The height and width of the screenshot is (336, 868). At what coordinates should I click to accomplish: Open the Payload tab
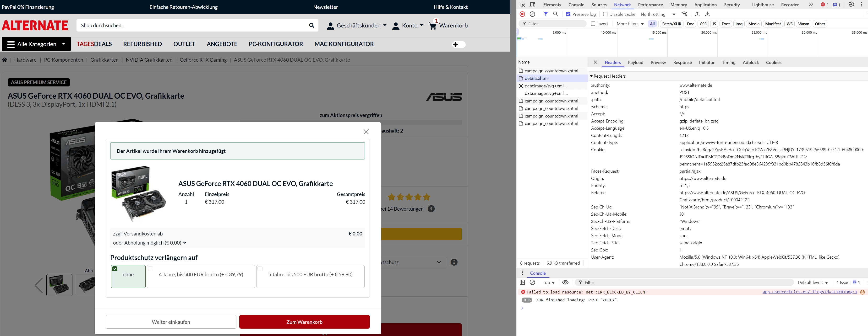point(635,63)
